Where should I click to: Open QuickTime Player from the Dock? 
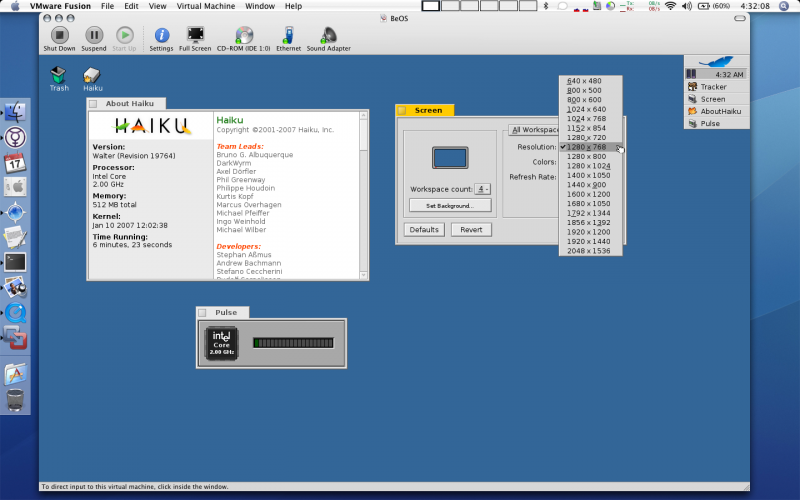pos(15,312)
